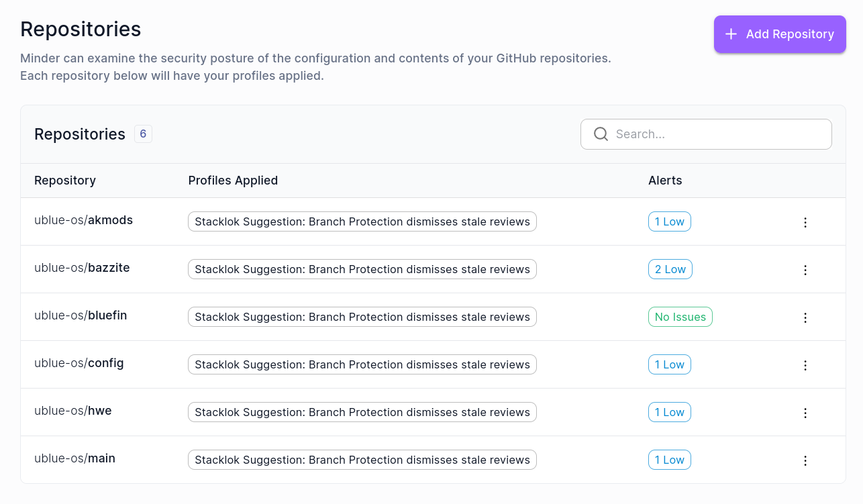Select the profile tag in the main row
Image resolution: width=863 pixels, height=504 pixels.
(x=362, y=460)
